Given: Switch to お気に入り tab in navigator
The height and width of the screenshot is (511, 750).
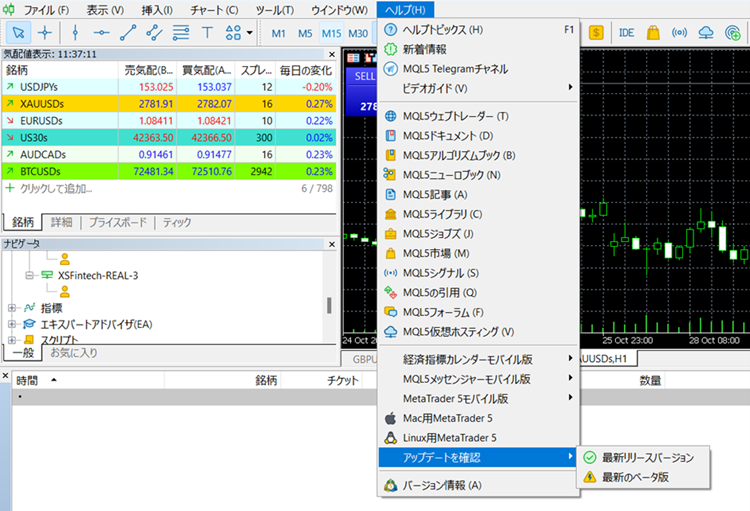Looking at the screenshot, I should pos(74,353).
